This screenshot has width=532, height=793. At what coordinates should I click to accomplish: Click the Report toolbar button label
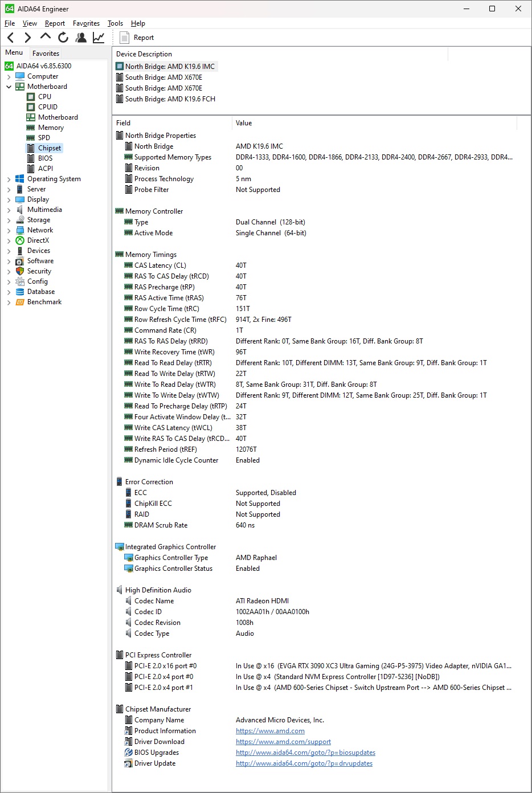pos(144,38)
